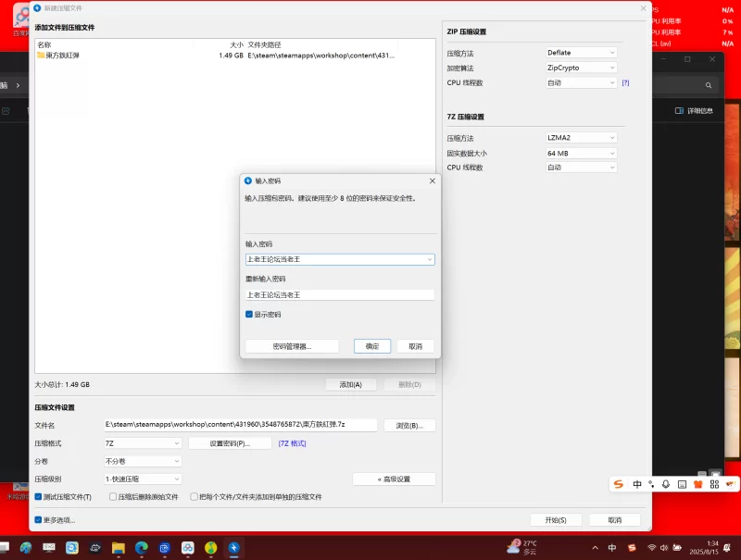Expand the 输入密码 history dropdown arrow
Screen dimensions: 741x560
430,259
